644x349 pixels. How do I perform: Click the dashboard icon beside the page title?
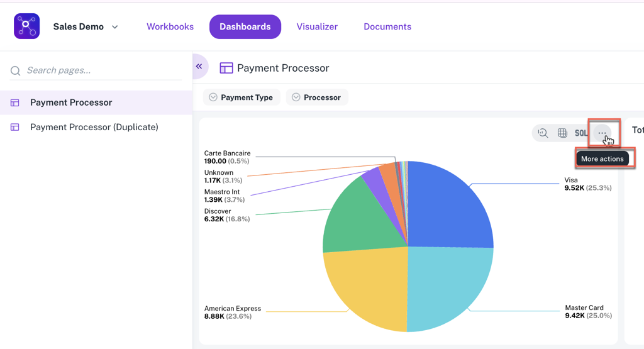(x=226, y=68)
